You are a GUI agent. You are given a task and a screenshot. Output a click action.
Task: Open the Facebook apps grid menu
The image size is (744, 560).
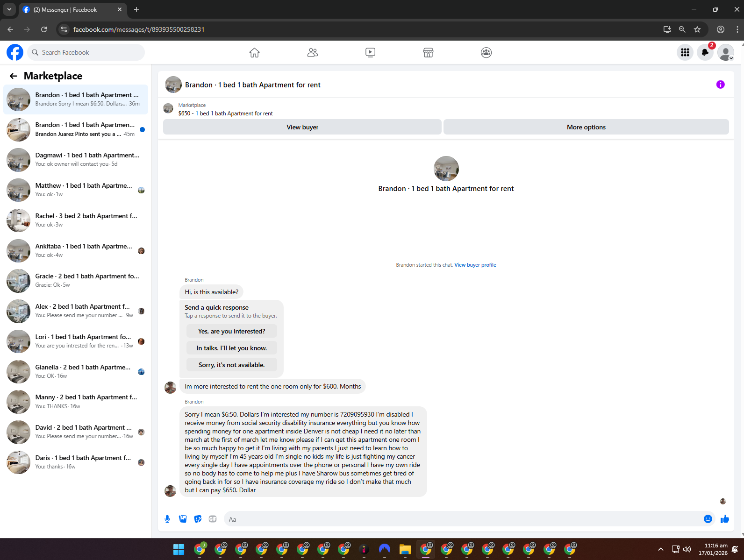[x=685, y=52]
